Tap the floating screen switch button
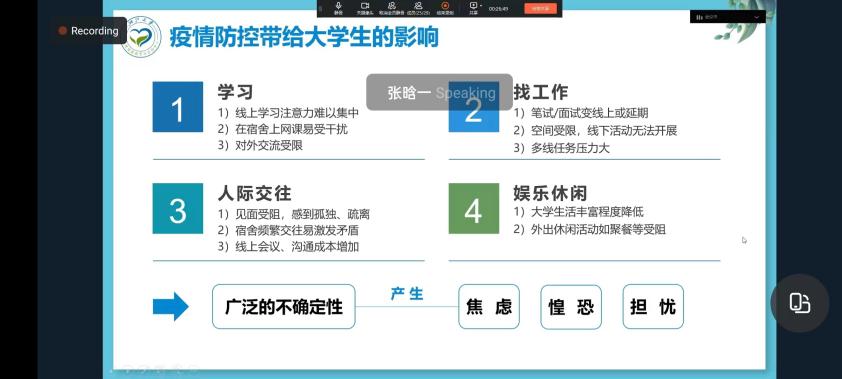Viewport: 842px width, 379px height. coord(800,303)
